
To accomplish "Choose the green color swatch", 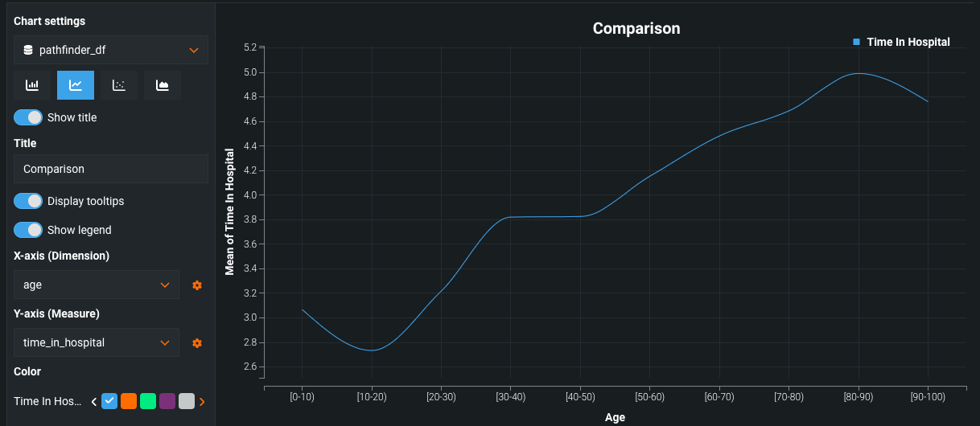I will (148, 401).
